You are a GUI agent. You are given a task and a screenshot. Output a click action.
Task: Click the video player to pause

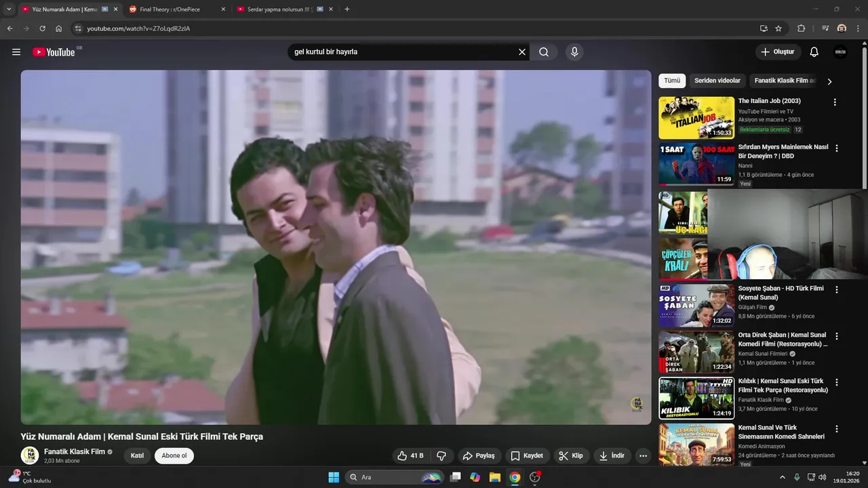coord(336,247)
